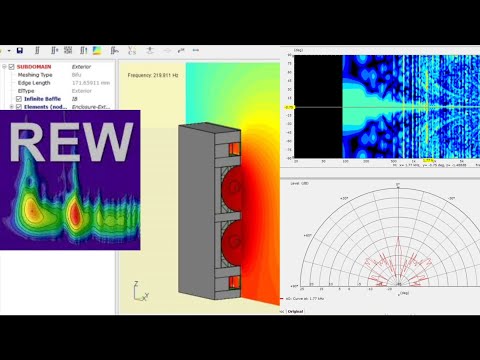This screenshot has width=480, height=360.
Task: Click the Exterior value beside SUBDOMAIN
Action: (x=81, y=67)
